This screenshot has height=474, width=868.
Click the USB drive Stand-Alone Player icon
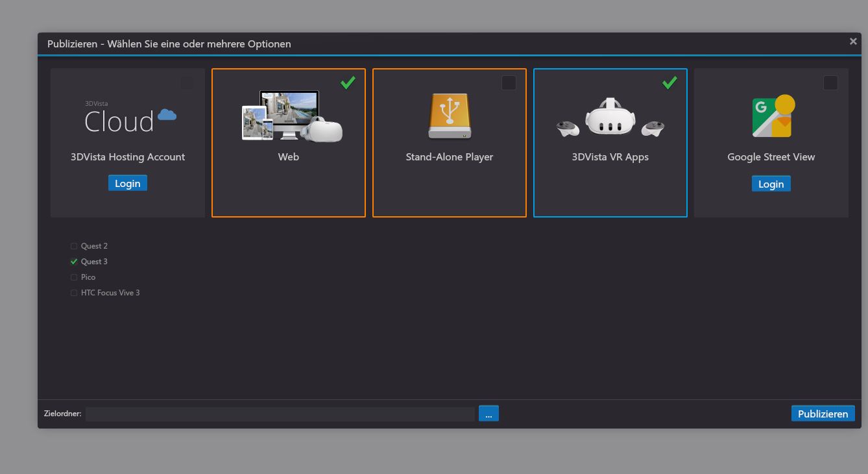[450, 116]
